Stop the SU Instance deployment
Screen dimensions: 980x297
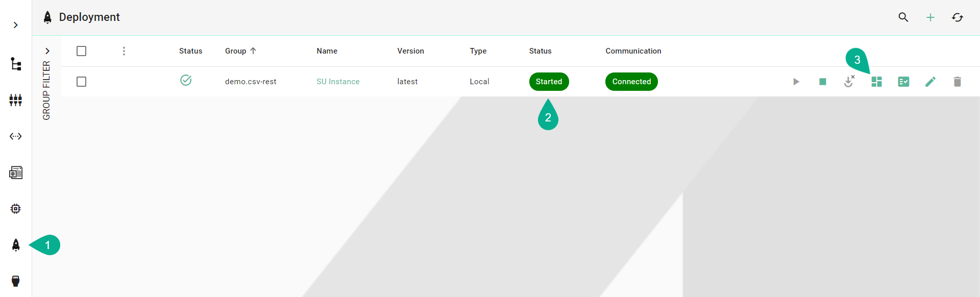point(822,82)
